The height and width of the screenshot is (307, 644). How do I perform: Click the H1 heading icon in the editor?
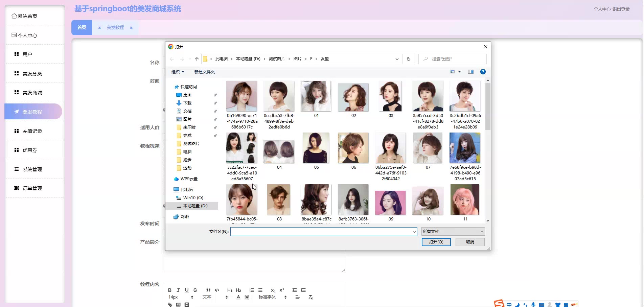click(x=230, y=290)
